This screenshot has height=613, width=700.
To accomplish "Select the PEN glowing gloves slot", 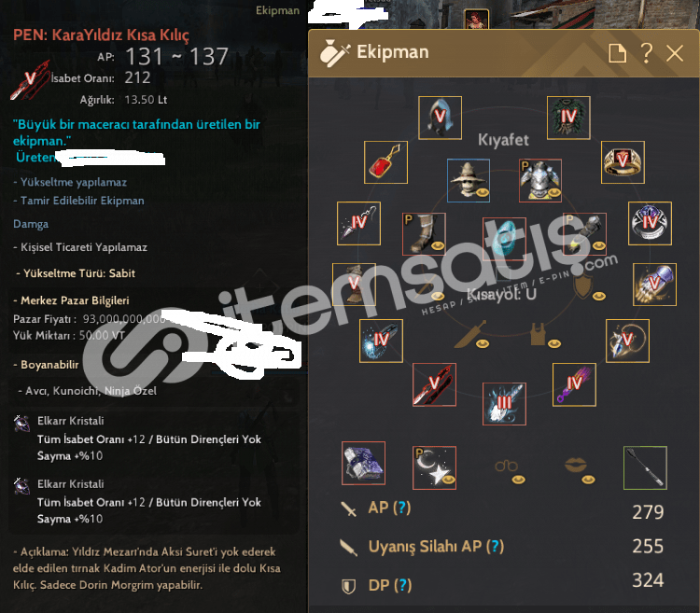I will (x=654, y=285).
